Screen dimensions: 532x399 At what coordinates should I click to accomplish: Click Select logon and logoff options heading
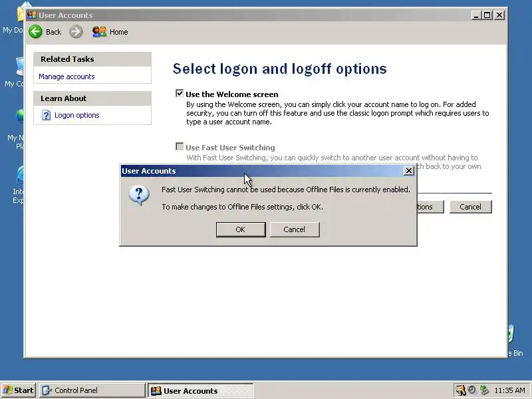tap(279, 68)
